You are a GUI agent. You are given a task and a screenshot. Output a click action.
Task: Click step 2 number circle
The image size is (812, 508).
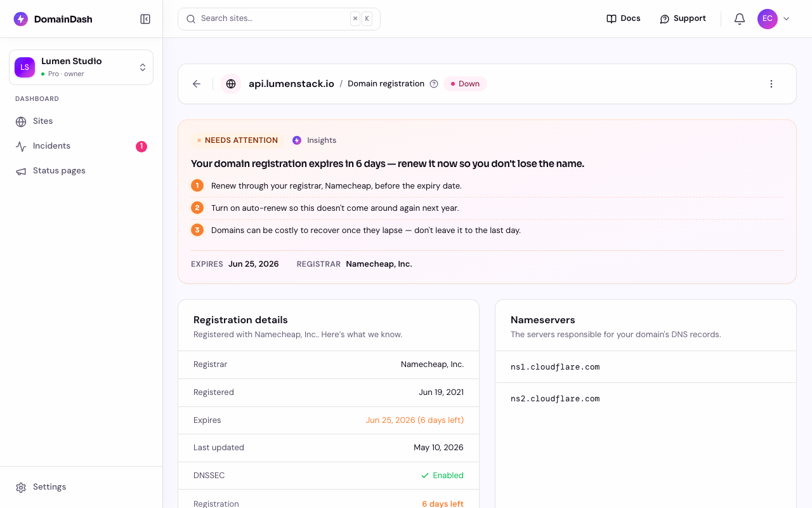pyautogui.click(x=197, y=208)
